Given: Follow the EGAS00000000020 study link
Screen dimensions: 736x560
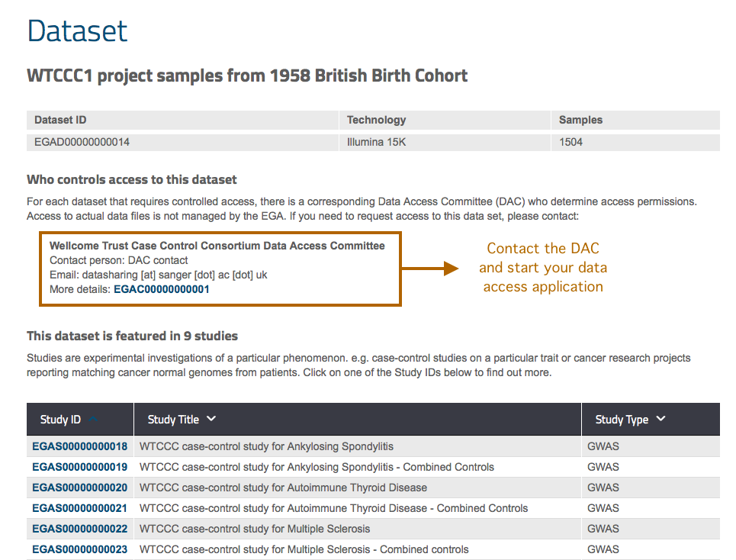Looking at the screenshot, I should pos(79,488).
